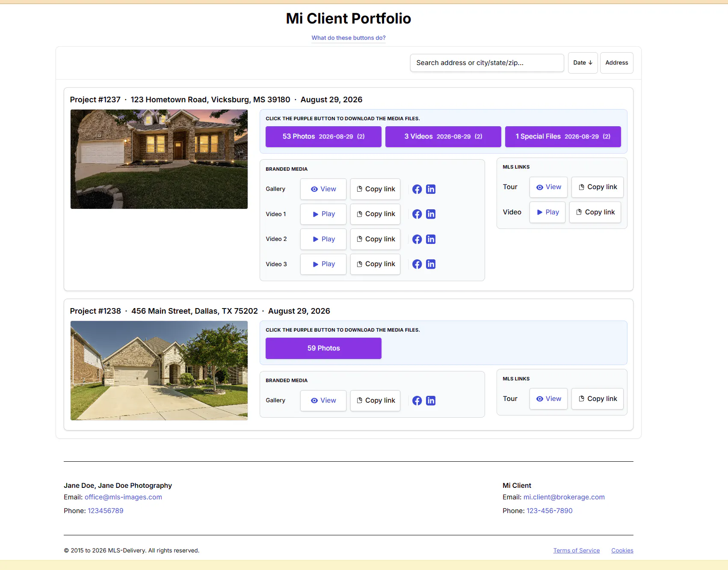Open Terms of Service link
This screenshot has height=570, width=728.
click(576, 550)
